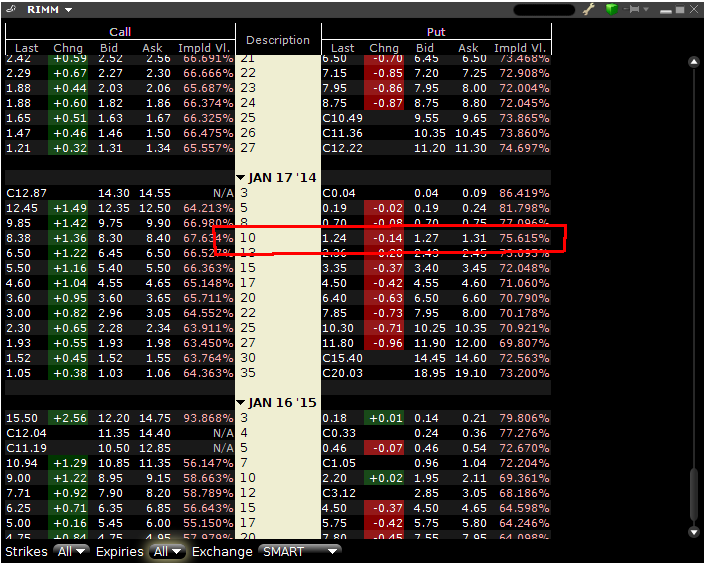
Task: Open the Expiries All dropdown
Action: pos(165,551)
